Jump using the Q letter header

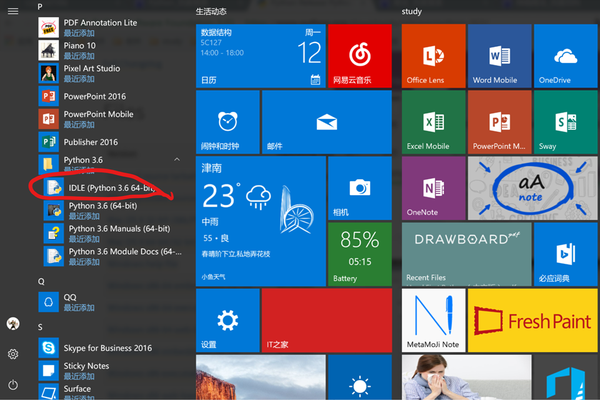click(x=41, y=282)
